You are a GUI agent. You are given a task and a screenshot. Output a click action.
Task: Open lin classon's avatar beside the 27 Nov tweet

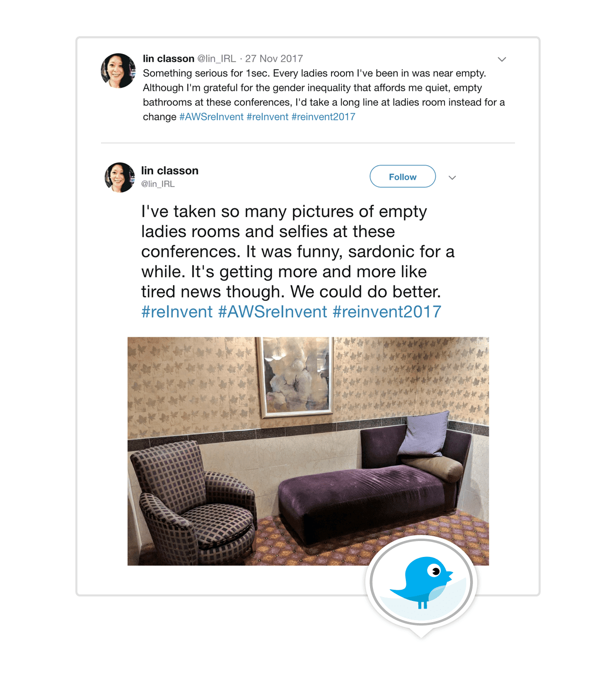118,71
